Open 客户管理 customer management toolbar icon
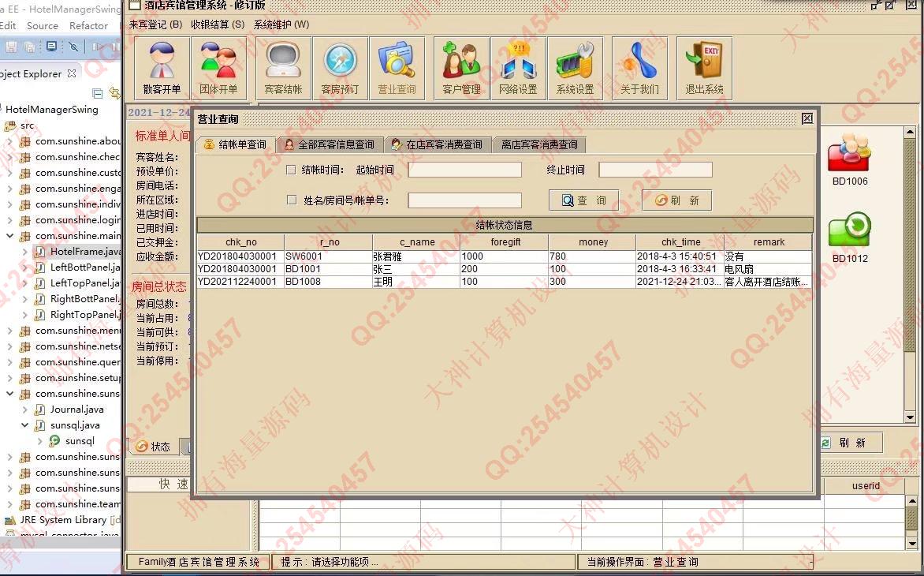 pyautogui.click(x=461, y=68)
